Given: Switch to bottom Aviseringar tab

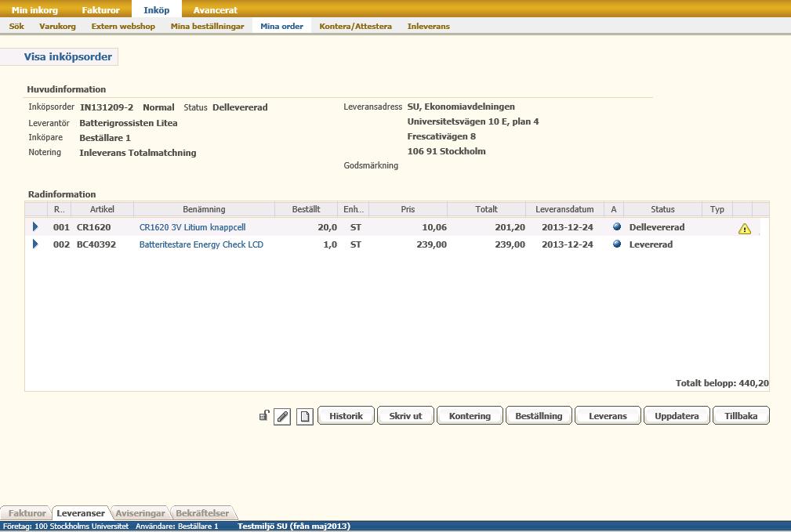Looking at the screenshot, I should pyautogui.click(x=140, y=513).
